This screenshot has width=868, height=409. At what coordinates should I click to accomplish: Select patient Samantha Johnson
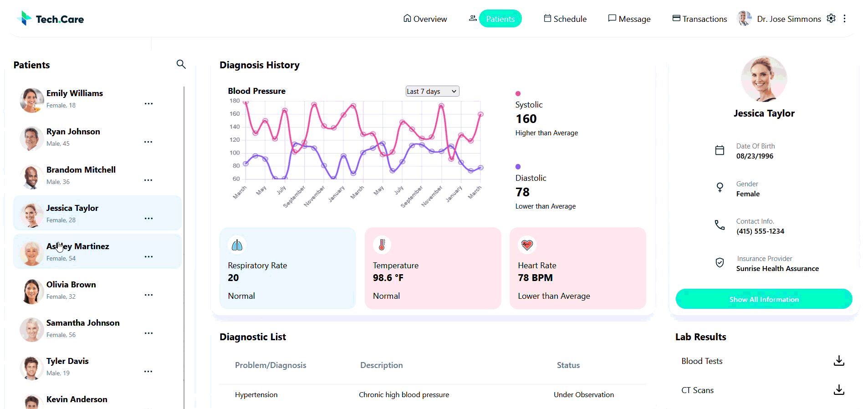97,328
